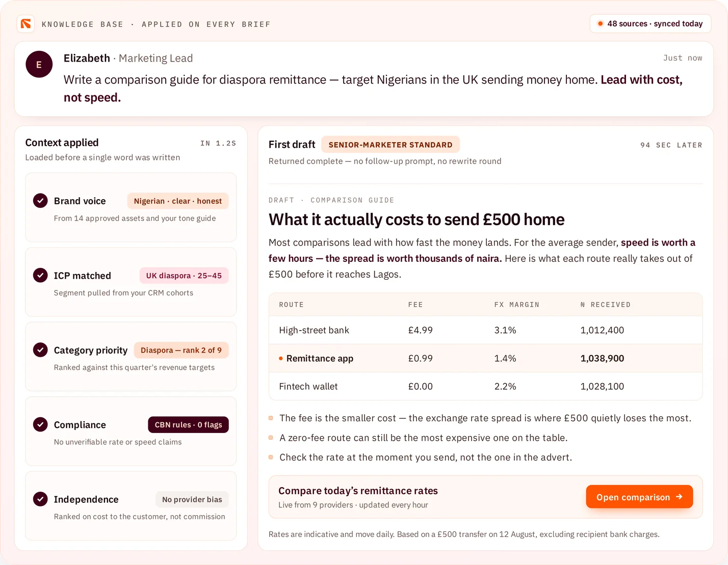Click the Compliance card title
This screenshot has height=565, width=728.
(x=80, y=425)
